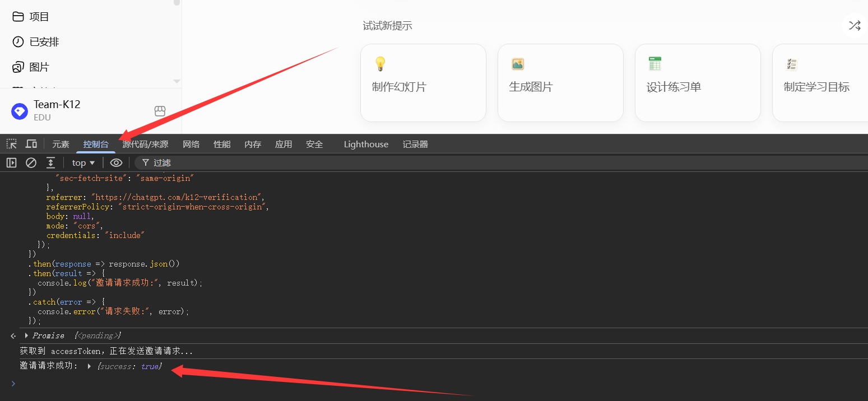The image size is (868, 401).
Task: Show the console sidebar icon
Action: 11,163
